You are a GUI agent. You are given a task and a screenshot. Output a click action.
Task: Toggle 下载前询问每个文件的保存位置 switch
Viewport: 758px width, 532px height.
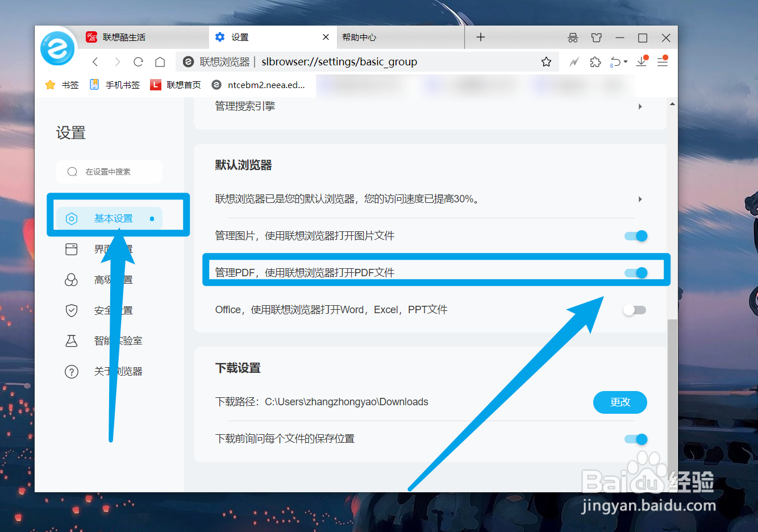(x=636, y=439)
